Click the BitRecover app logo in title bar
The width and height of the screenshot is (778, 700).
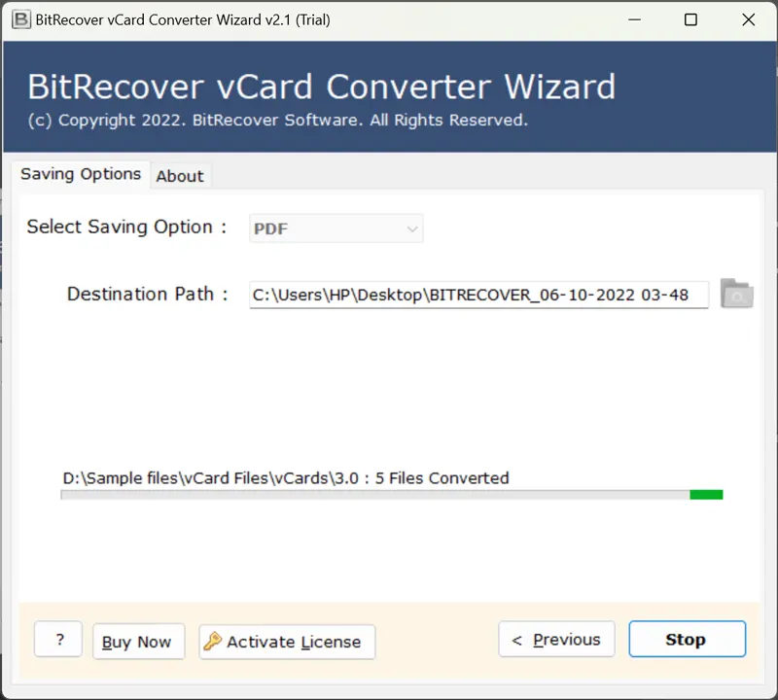coord(20,19)
